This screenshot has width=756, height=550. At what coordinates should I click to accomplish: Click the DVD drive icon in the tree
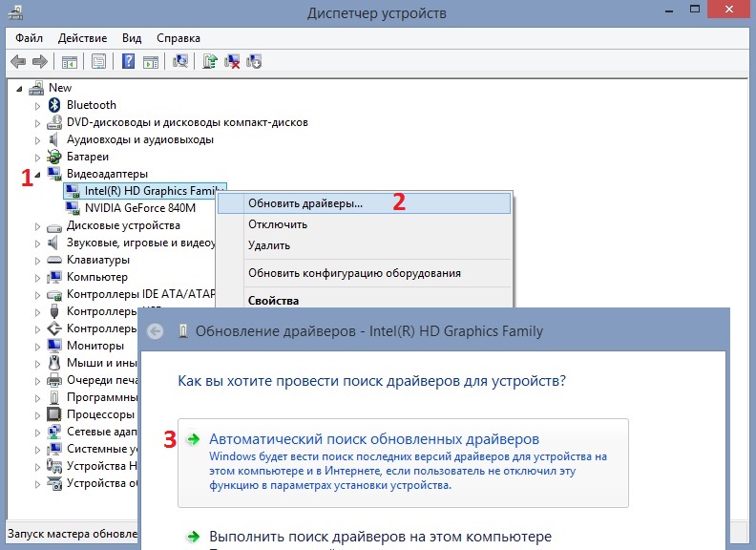pyautogui.click(x=54, y=122)
